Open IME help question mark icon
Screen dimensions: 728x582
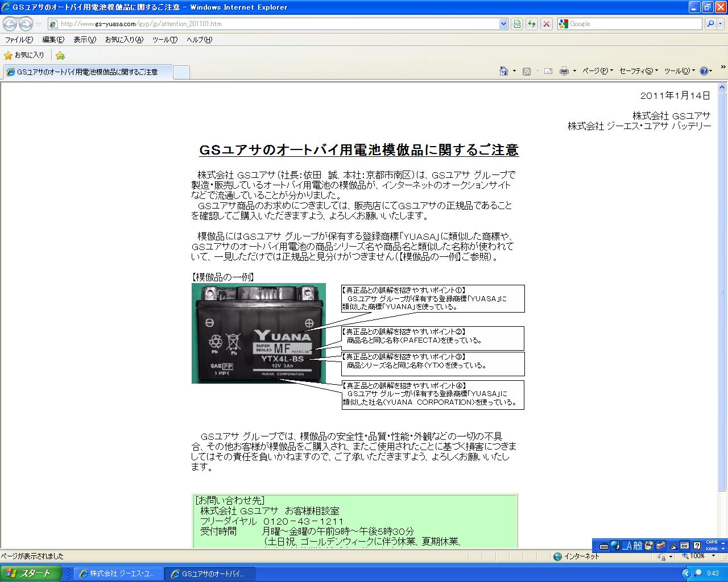click(697, 546)
